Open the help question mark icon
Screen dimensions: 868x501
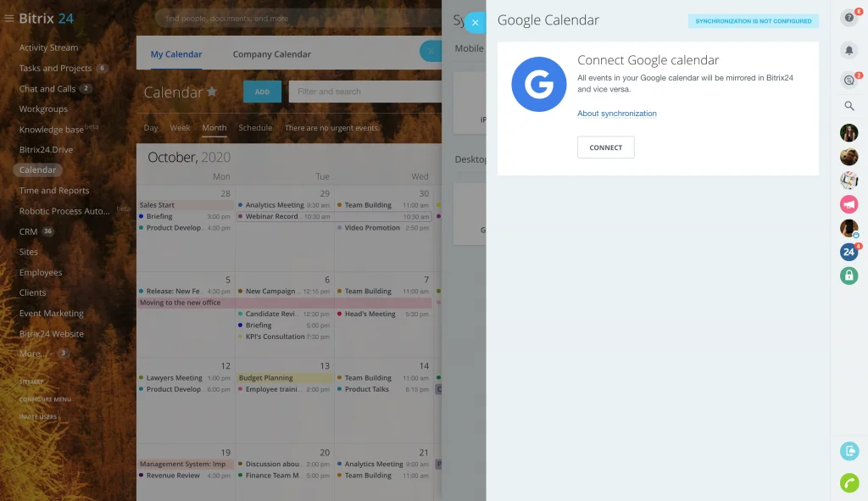[849, 18]
